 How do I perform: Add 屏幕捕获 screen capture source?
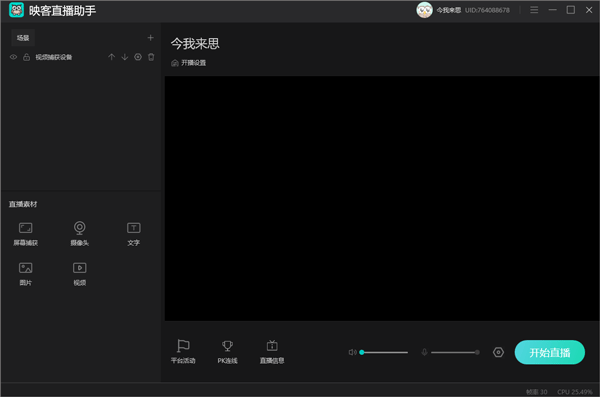pos(26,234)
